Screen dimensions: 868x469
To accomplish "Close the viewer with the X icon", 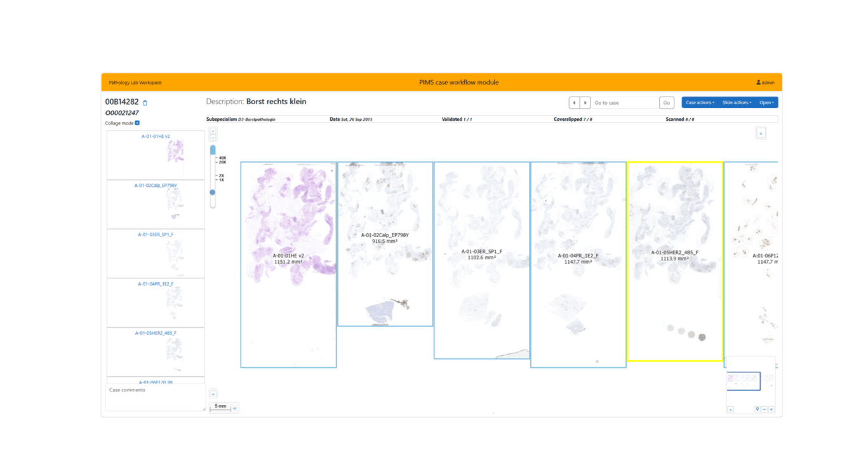I will coord(761,133).
